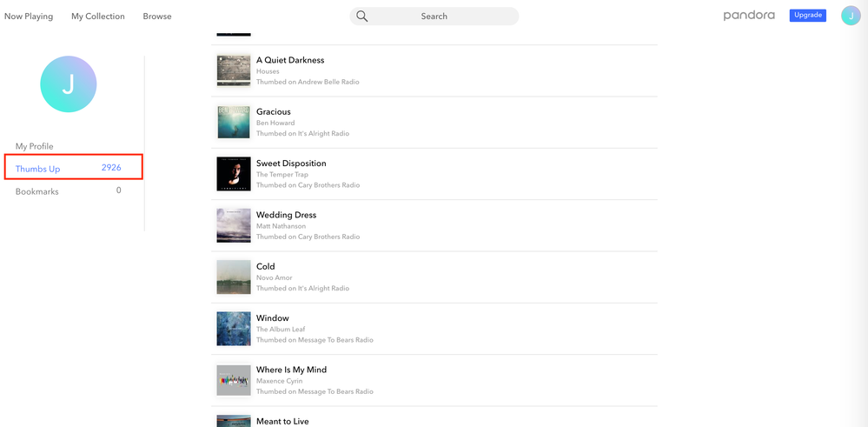Open the account avatar menu at top right
This screenshot has width=868, height=427.
coord(851,16)
